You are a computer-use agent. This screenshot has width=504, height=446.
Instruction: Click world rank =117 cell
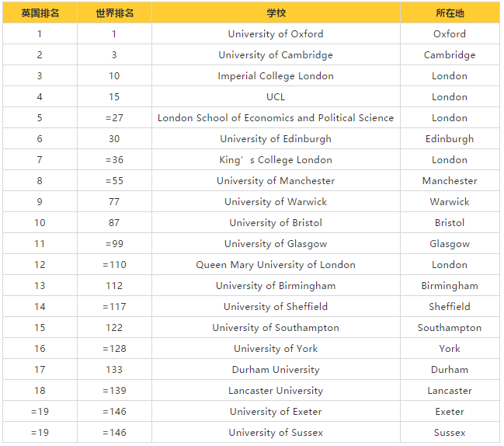[114, 306]
